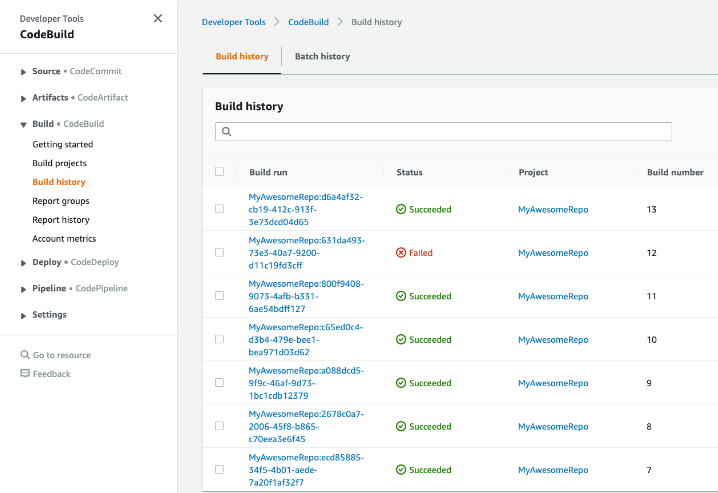Click the Build number column header
Image resolution: width=718 pixels, height=493 pixels.
point(675,172)
